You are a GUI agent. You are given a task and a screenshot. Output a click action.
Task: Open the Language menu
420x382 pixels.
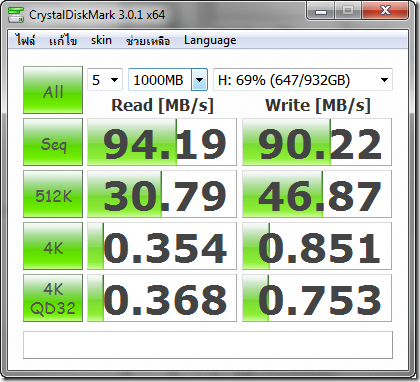tap(210, 40)
